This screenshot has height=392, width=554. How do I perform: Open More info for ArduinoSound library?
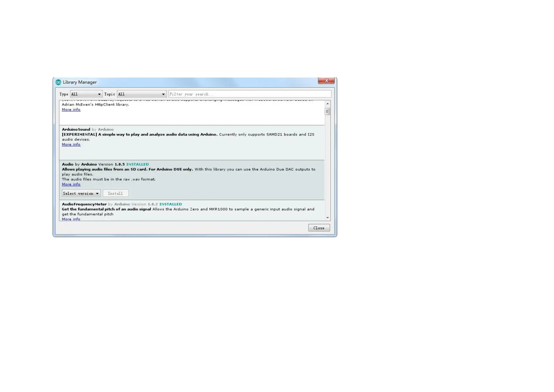(71, 144)
